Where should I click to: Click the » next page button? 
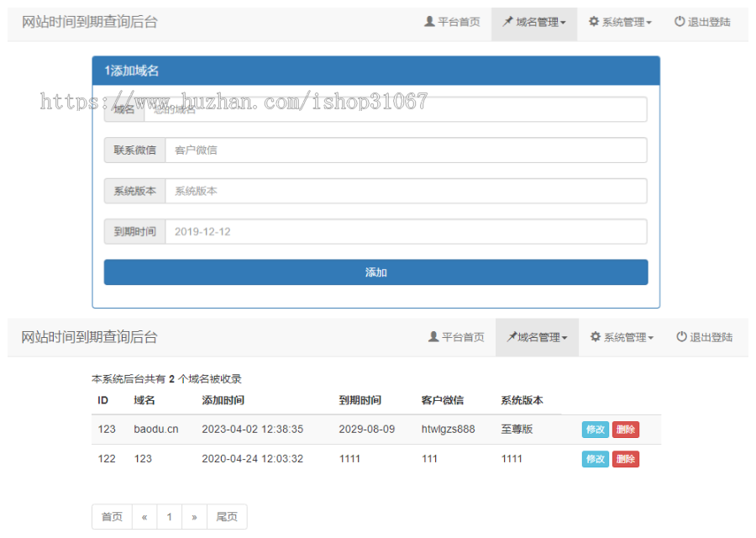(194, 517)
